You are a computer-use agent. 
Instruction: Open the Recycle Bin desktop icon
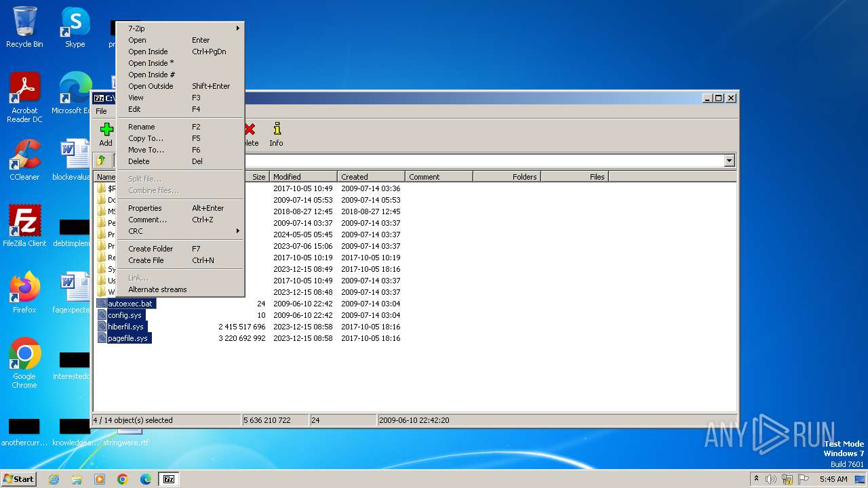24,27
